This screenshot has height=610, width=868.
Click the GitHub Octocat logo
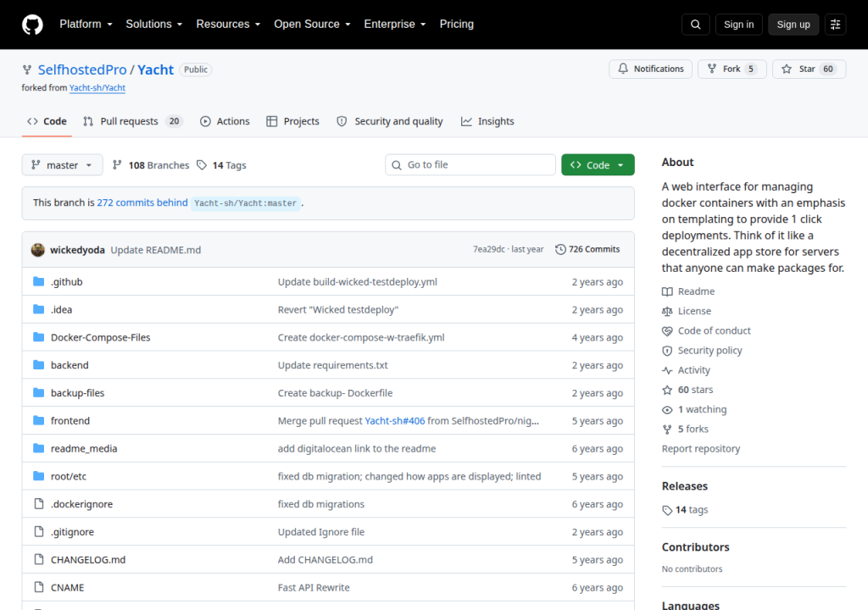(32, 25)
